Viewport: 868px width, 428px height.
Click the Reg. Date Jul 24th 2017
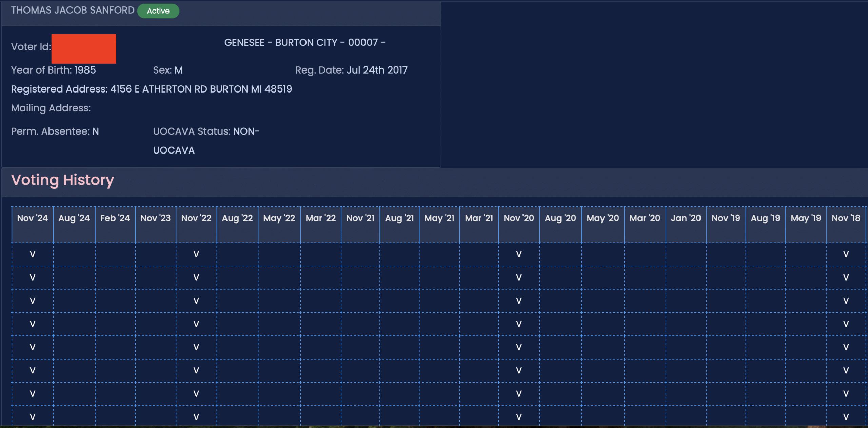point(351,70)
